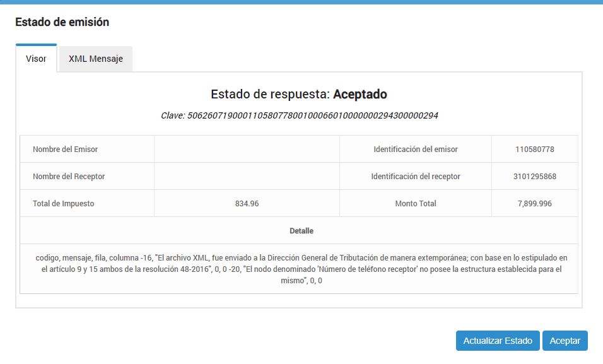Click the empty Nombre del Receptor value cell
The height and width of the screenshot is (364, 603).
click(247, 176)
